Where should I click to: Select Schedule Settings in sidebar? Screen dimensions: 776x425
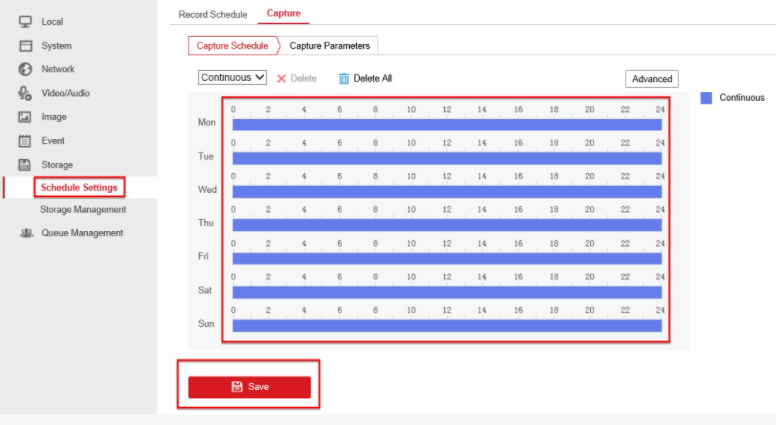tap(78, 187)
